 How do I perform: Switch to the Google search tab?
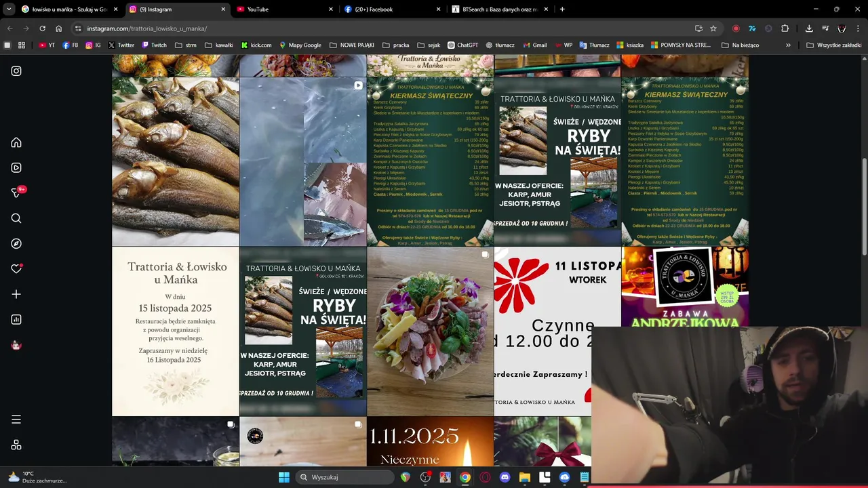68,9
